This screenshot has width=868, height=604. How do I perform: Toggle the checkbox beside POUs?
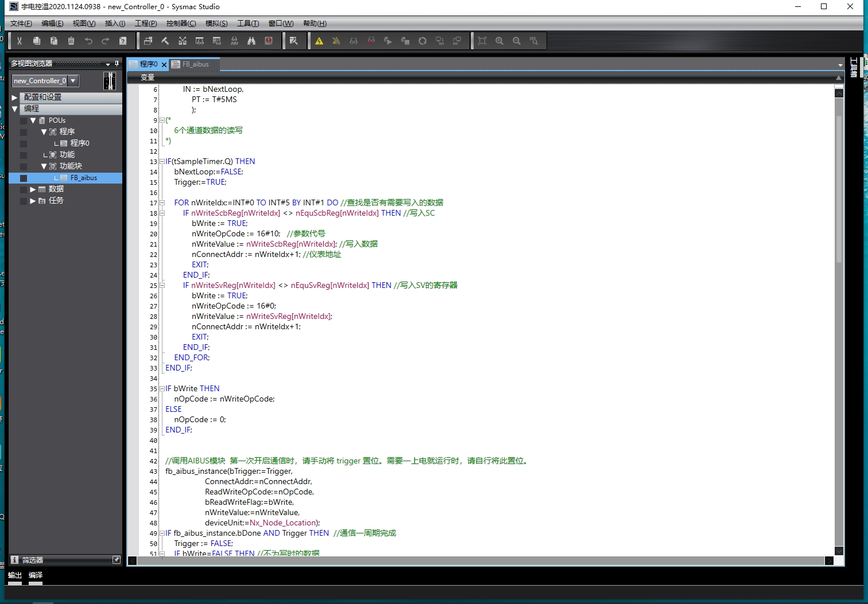pyautogui.click(x=24, y=120)
